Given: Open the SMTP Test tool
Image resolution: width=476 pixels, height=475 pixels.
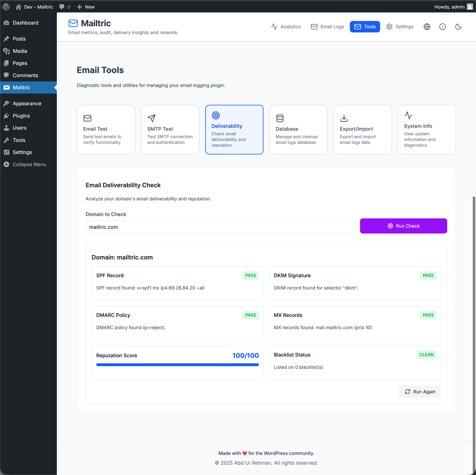Looking at the screenshot, I should coord(170,129).
